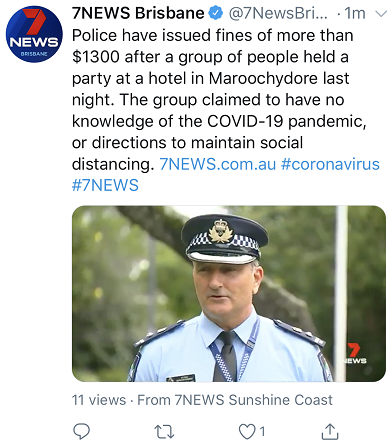This screenshot has height=446, width=388.
Task: Expand the tweet options chevron
Action: point(381,13)
